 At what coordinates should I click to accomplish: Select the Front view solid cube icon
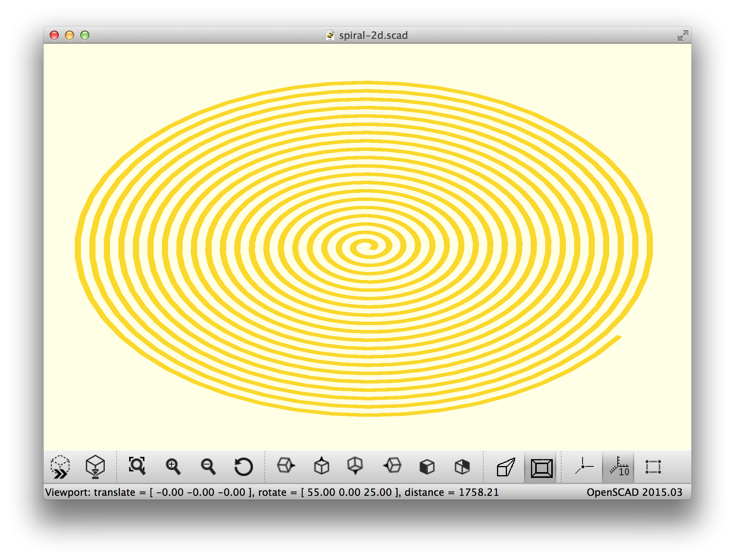(x=427, y=466)
